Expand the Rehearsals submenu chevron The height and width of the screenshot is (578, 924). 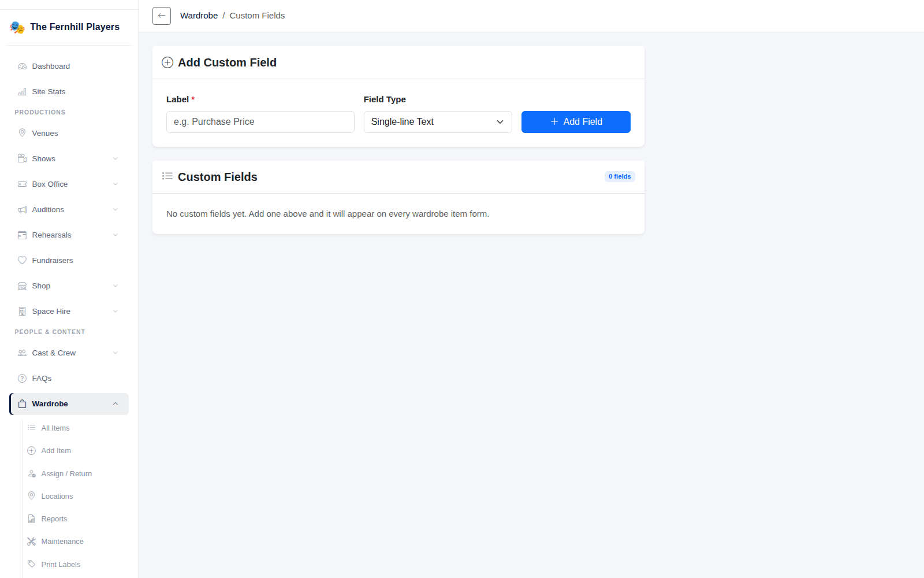pyautogui.click(x=115, y=235)
